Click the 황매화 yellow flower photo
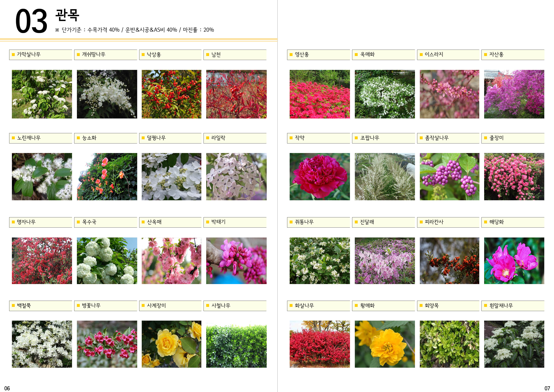 [x=385, y=344]
